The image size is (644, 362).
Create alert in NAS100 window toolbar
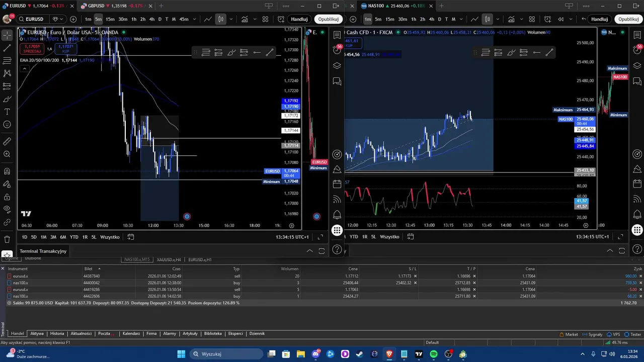(548, 19)
